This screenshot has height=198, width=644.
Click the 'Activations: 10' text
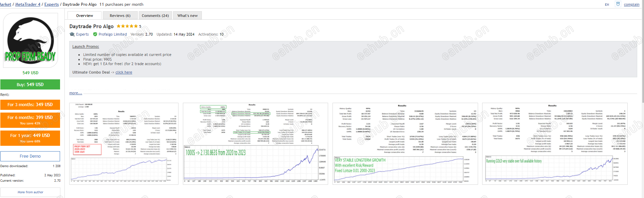pyautogui.click(x=211, y=34)
